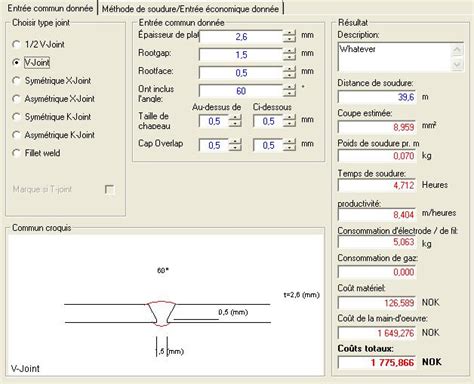The width and height of the screenshot is (474, 384).
Task: Select the 1/2 V-Joint radio option
Action: (38, 44)
